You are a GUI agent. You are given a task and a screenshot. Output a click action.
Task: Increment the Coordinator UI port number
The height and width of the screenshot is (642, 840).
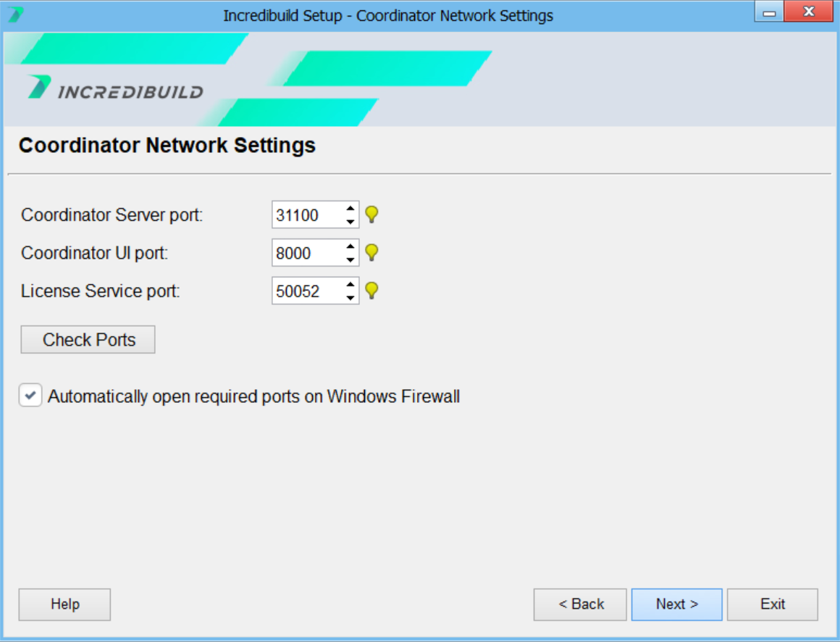[x=350, y=247]
